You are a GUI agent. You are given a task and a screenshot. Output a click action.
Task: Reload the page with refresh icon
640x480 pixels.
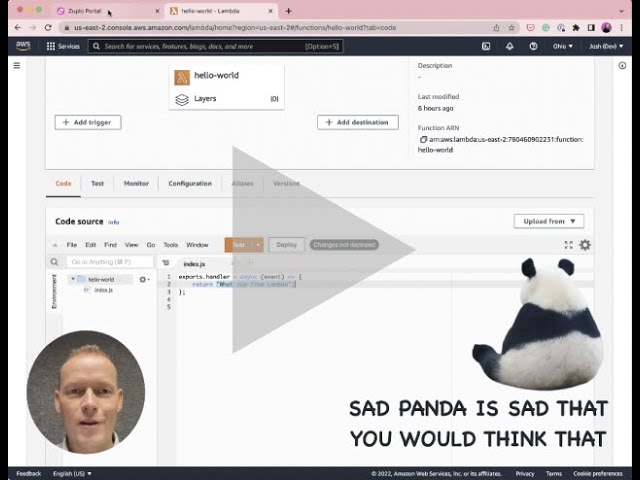(x=48, y=28)
